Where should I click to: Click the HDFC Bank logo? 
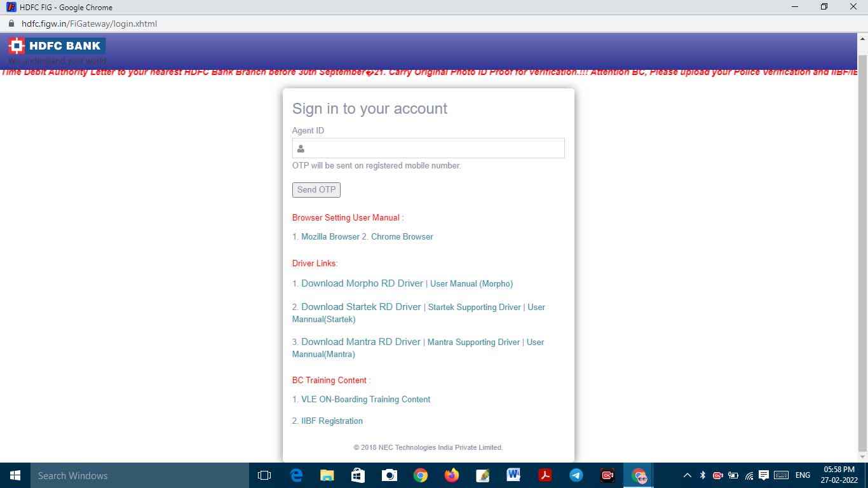[57, 46]
